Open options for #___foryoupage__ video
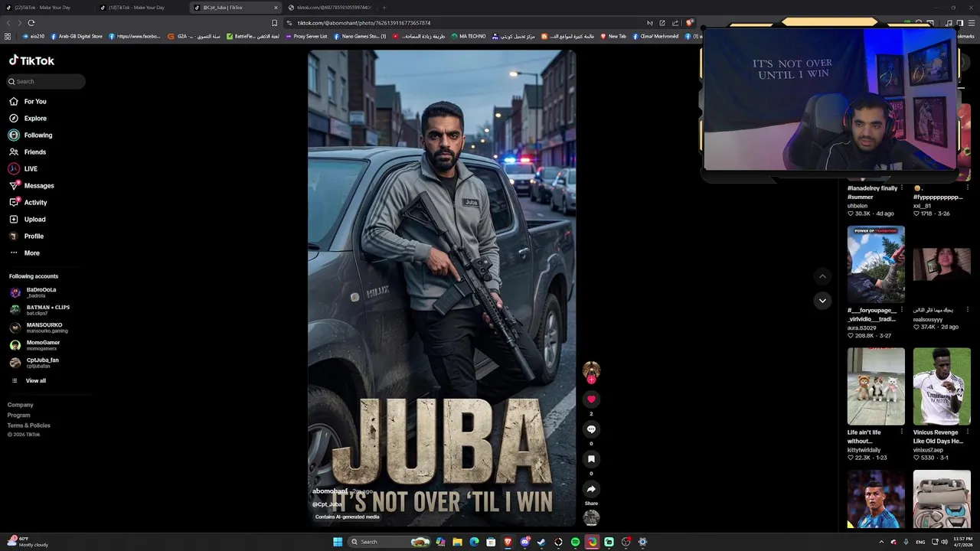The width and height of the screenshot is (980, 551). coord(902,310)
